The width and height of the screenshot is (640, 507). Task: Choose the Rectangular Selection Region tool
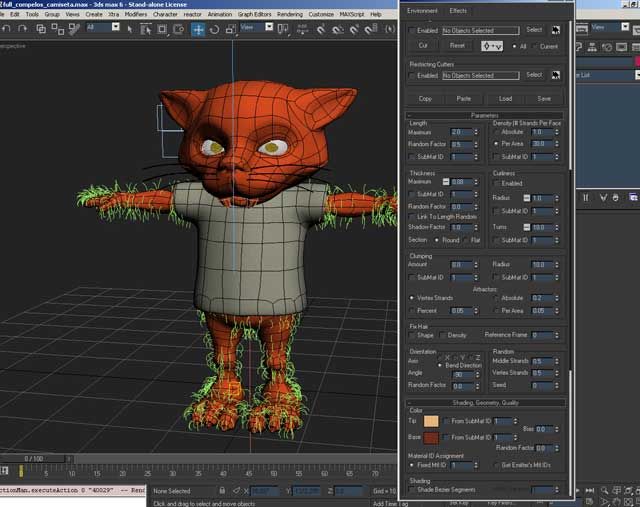pyautogui.click(x=162, y=29)
